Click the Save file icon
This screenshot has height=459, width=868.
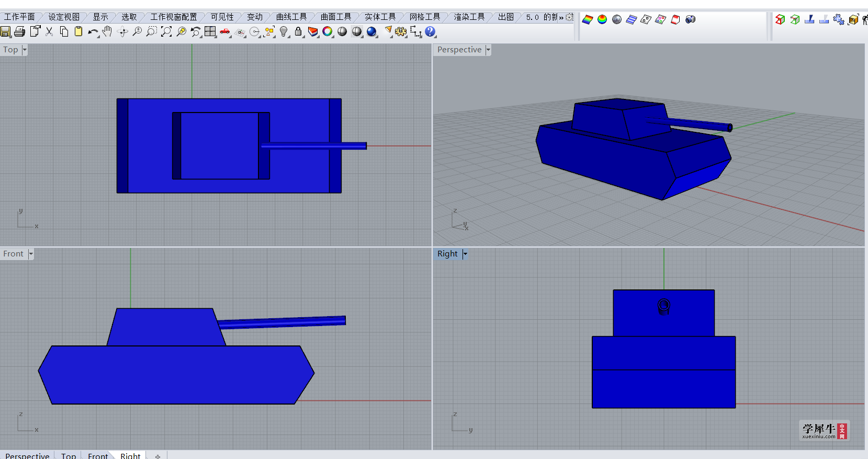(5, 32)
